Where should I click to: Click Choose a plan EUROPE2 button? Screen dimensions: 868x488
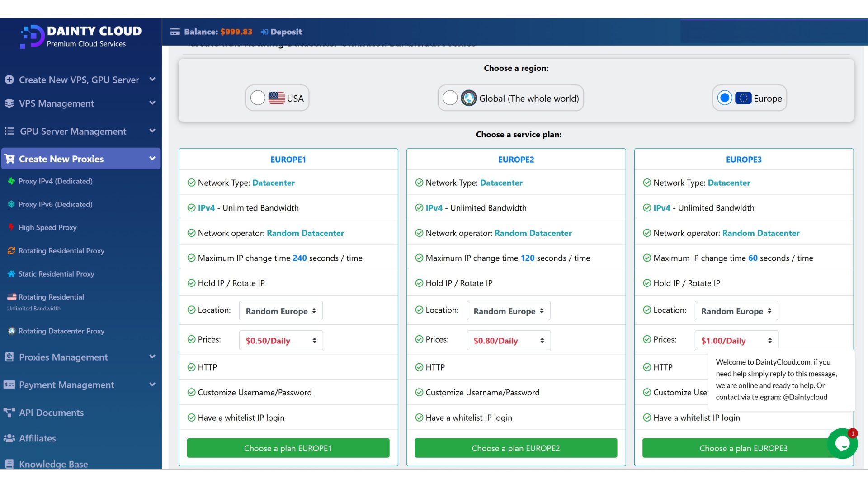[x=516, y=448]
